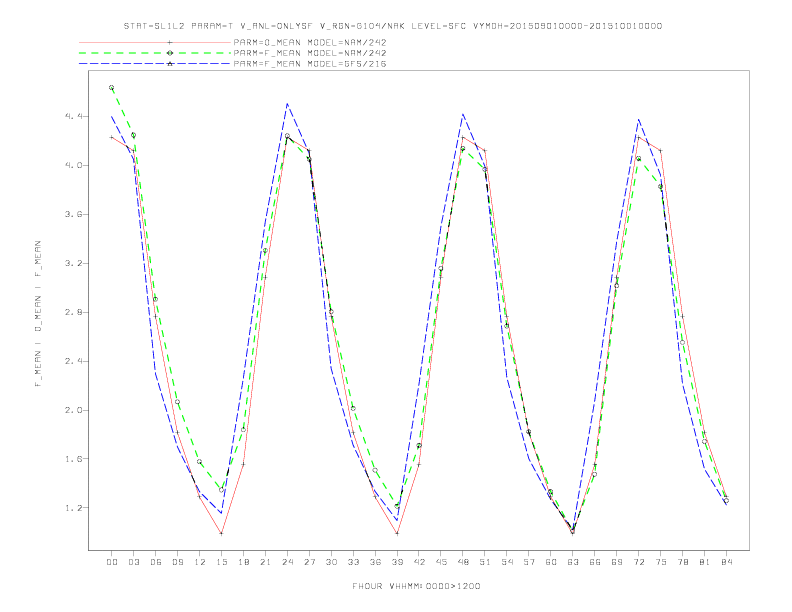Image resolution: width=792 pixels, height=612 pixels.
Task: Click the y-axis tick label 2.0
Action: [73, 410]
